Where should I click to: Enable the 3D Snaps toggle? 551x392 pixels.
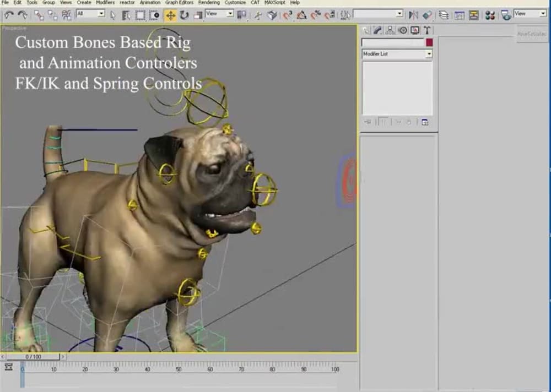coord(288,15)
